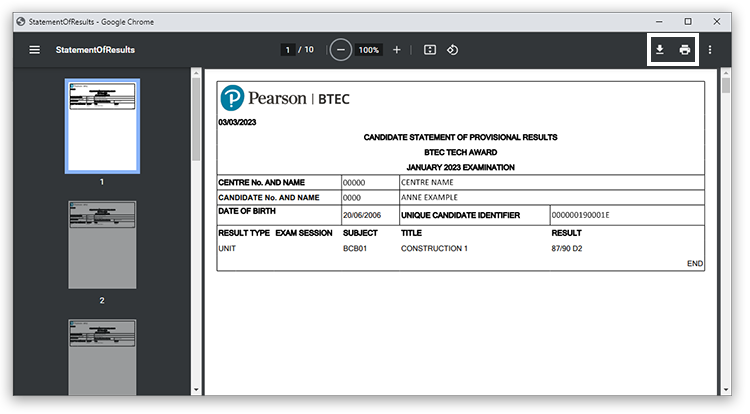Click the Print icon in the toolbar
Viewport: 750px width, 414px height.
coord(685,50)
